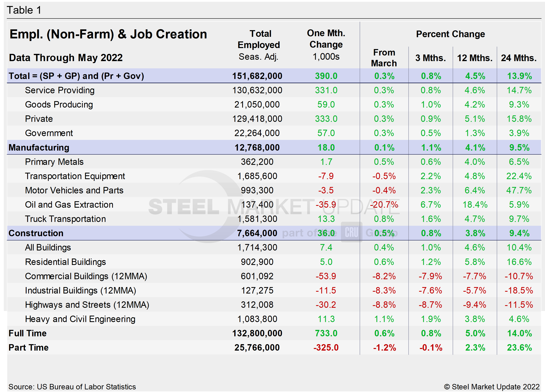Click the Table 1 title bar
The height and width of the screenshot is (392, 545).
pos(24,10)
